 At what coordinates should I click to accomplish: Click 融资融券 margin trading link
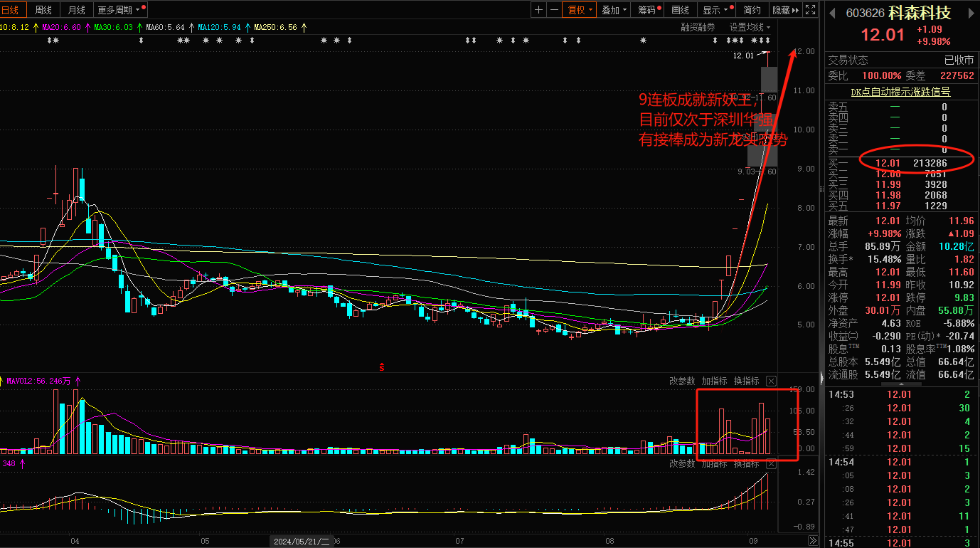click(698, 27)
